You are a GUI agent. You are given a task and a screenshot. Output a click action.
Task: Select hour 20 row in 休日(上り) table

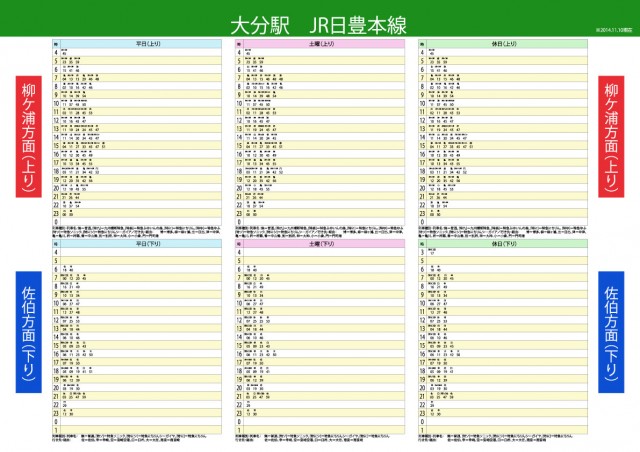pos(503,188)
